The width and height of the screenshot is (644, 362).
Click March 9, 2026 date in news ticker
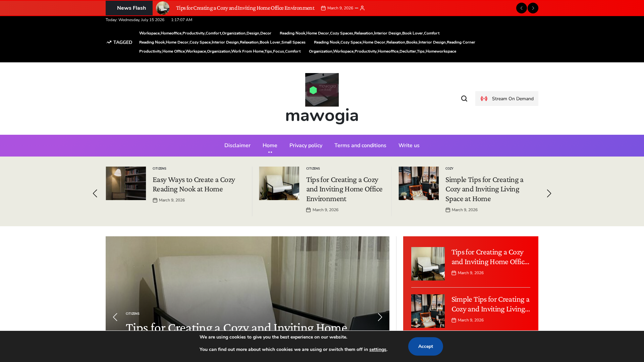pyautogui.click(x=340, y=8)
